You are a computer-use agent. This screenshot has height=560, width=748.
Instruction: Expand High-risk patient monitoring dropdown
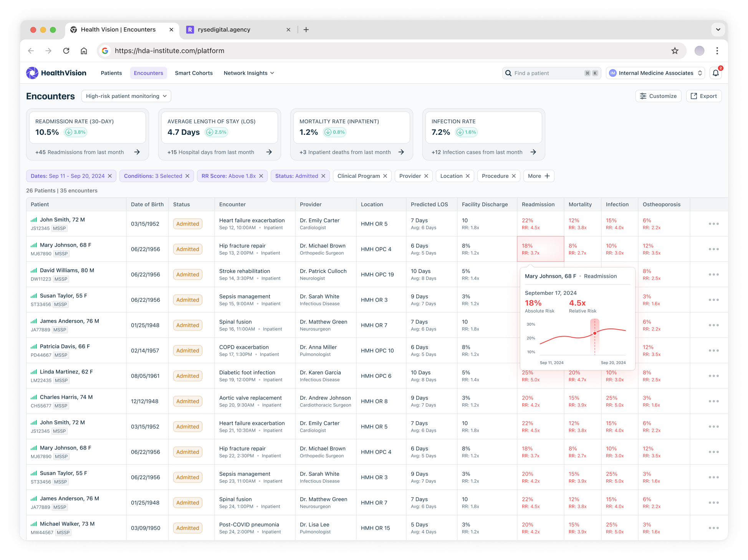coord(126,96)
